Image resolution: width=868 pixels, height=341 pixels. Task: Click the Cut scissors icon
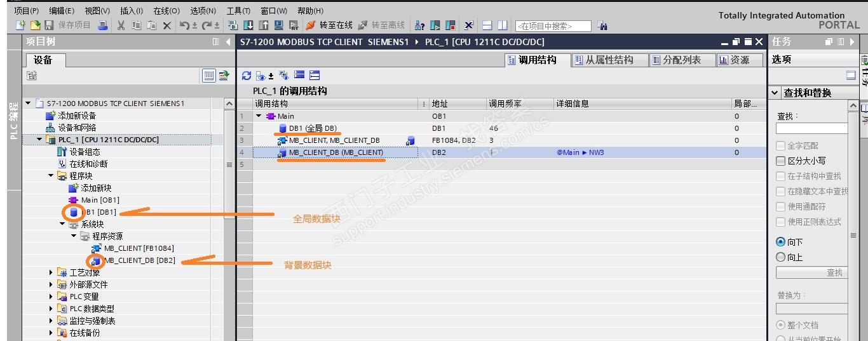pos(121,25)
